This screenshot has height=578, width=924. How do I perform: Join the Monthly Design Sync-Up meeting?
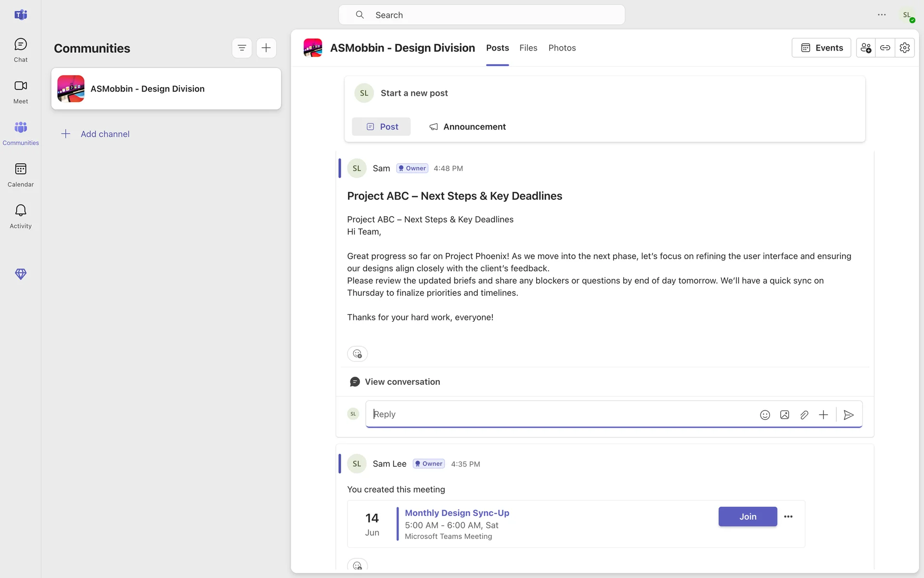pyautogui.click(x=747, y=516)
